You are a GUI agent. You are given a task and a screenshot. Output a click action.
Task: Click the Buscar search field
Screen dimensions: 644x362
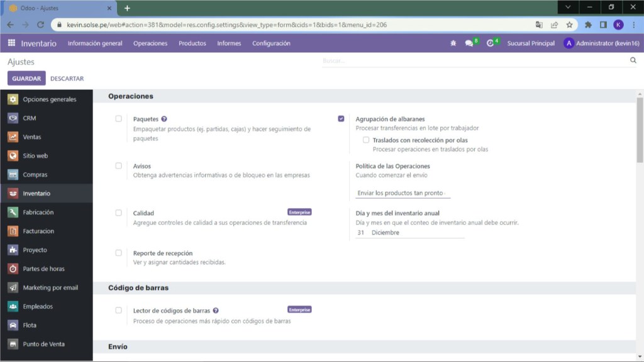pos(472,61)
